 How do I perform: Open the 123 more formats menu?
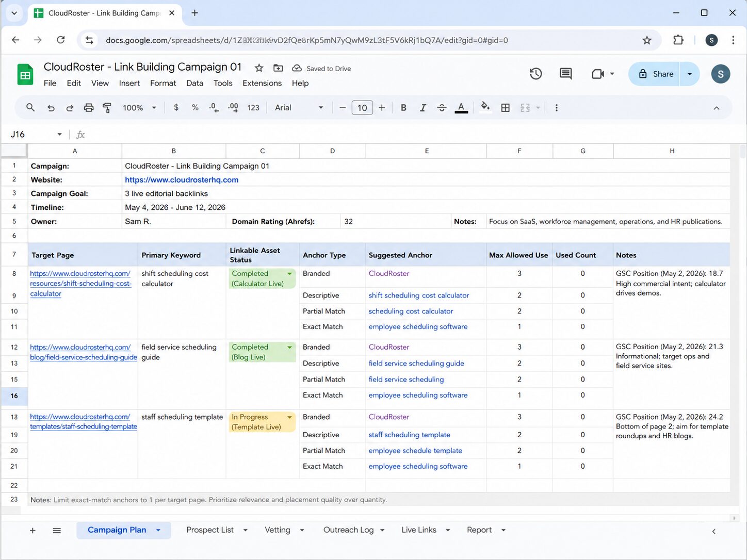point(253,108)
